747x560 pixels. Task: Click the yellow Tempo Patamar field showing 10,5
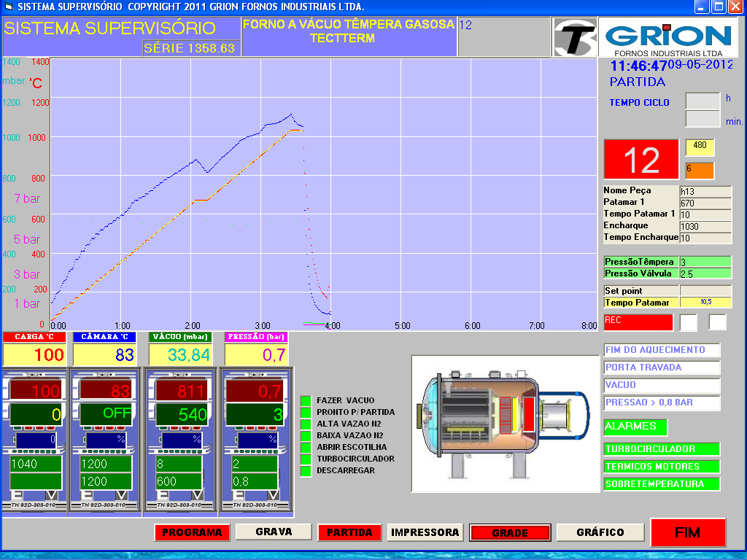[705, 303]
